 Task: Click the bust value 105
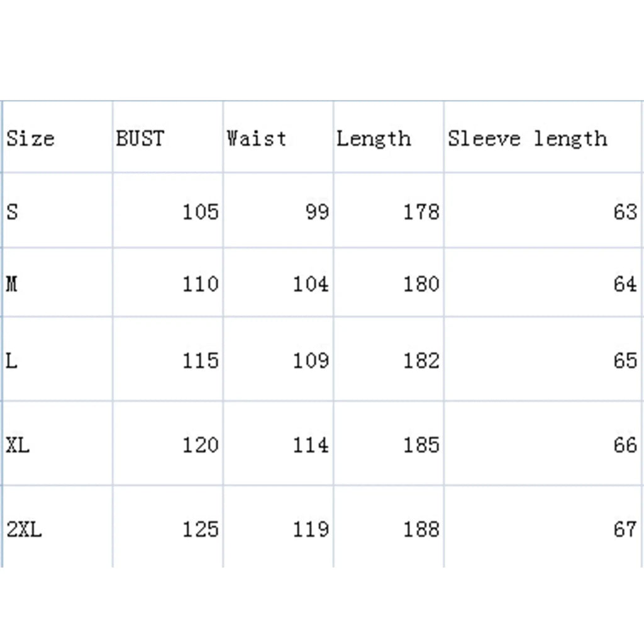(201, 212)
